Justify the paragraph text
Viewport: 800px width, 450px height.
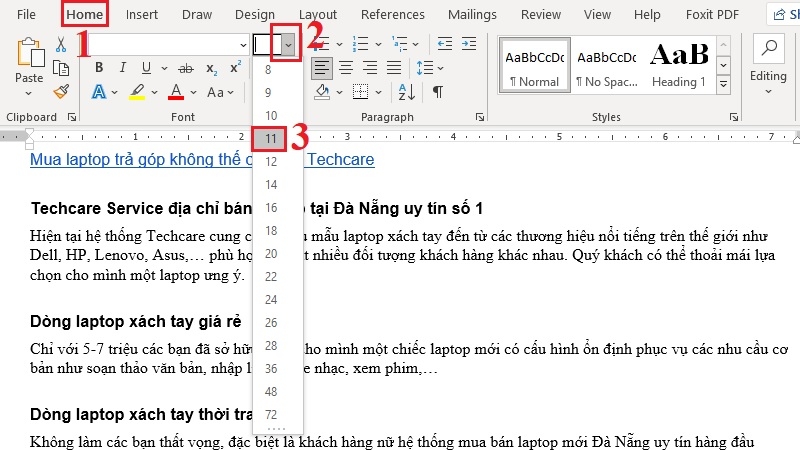(x=394, y=68)
